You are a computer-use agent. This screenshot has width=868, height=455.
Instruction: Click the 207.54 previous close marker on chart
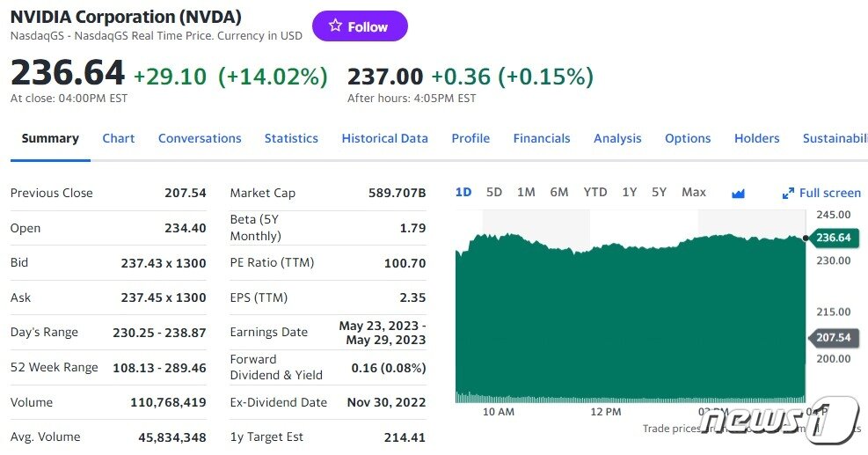(x=832, y=337)
